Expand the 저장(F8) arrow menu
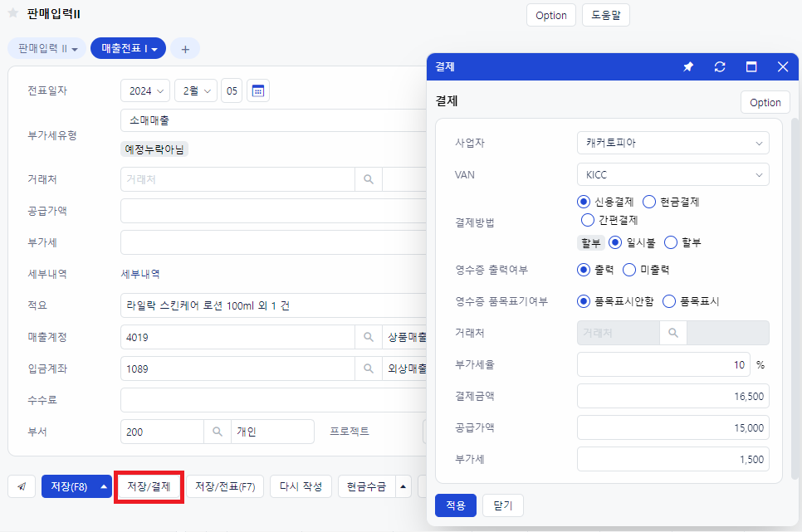The image size is (802, 532). tap(104, 486)
